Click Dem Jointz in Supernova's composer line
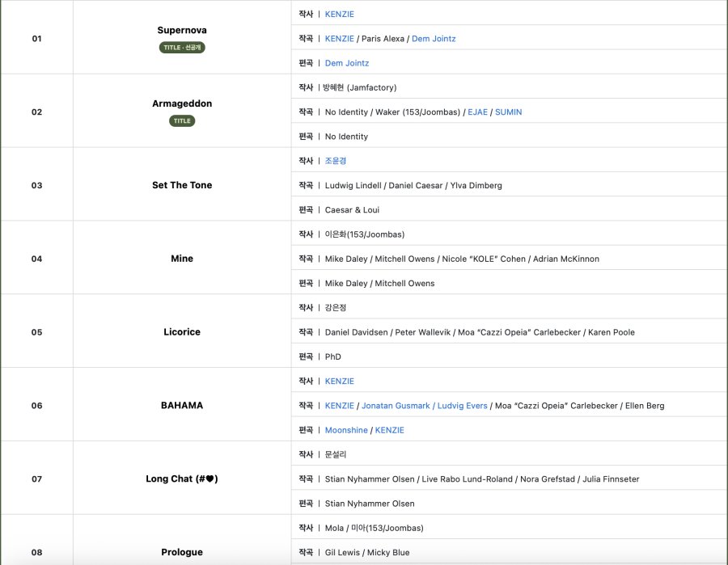 click(434, 39)
